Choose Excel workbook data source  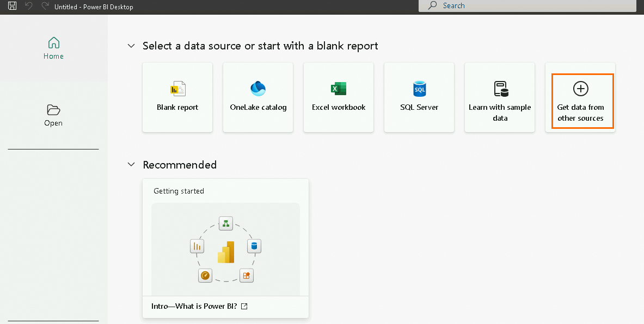coord(339,97)
